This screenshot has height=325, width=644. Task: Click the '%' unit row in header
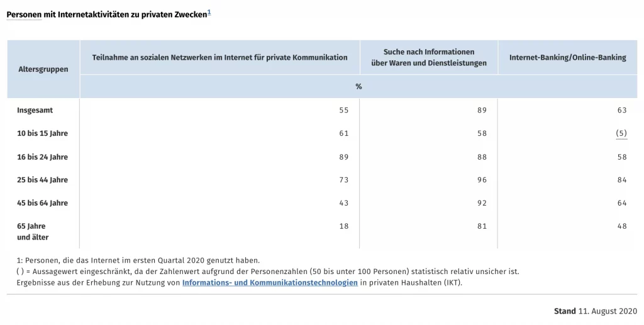pyautogui.click(x=358, y=87)
